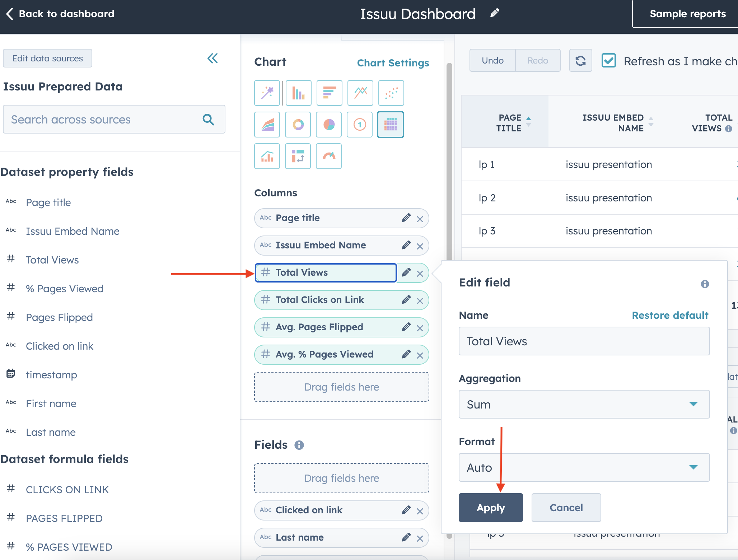Click Cancel in the Edit field popup

click(x=566, y=508)
